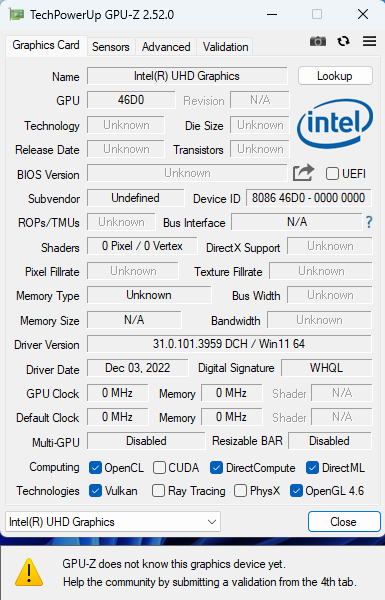
Task: Take a screenshot with the camera icon
Action: pyautogui.click(x=318, y=41)
